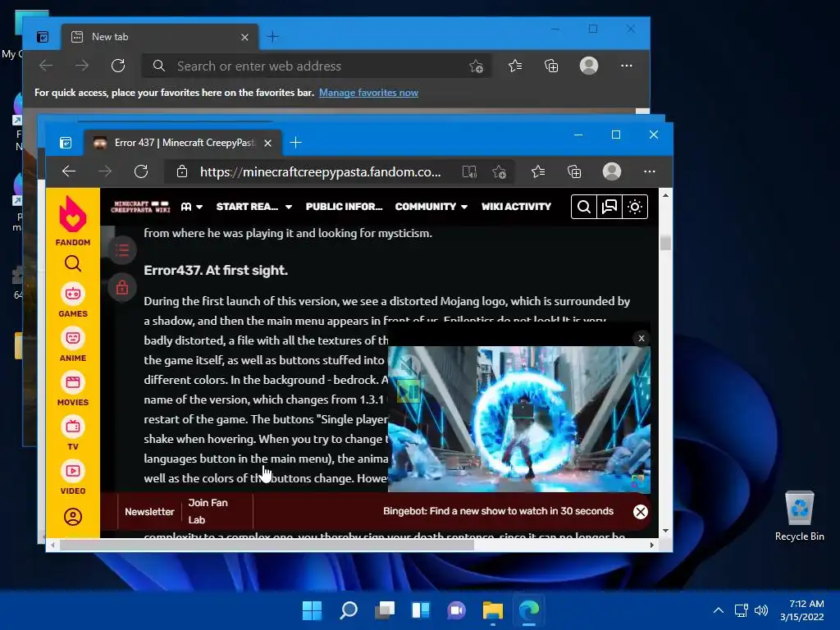Click the floating video thumbnail

click(x=518, y=419)
